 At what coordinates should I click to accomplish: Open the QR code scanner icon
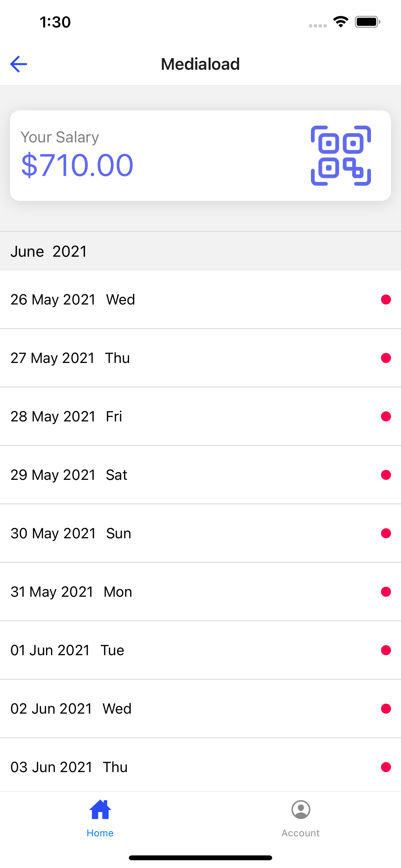click(x=341, y=155)
